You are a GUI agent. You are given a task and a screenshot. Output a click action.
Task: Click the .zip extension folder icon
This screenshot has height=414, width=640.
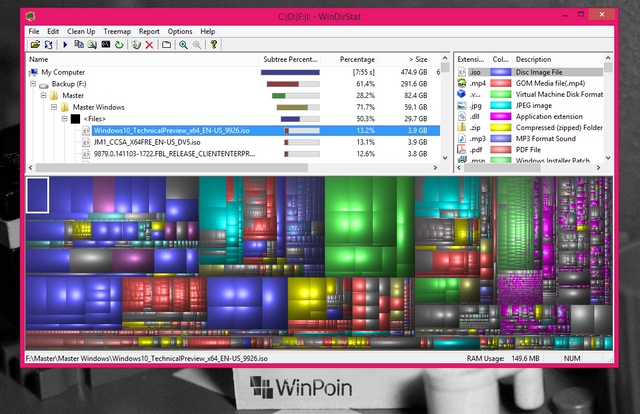[462, 127]
